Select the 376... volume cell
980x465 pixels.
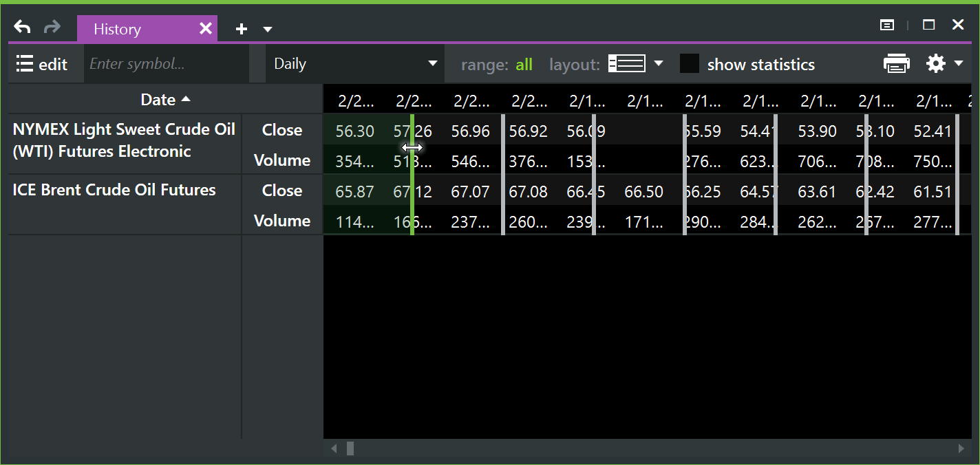click(x=529, y=161)
